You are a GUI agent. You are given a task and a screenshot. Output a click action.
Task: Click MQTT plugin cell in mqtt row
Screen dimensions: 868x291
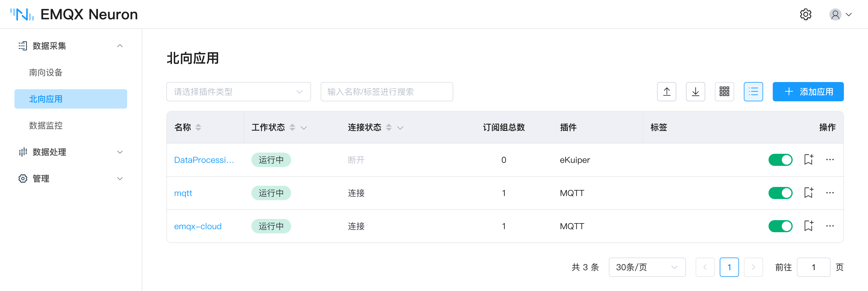point(572,193)
